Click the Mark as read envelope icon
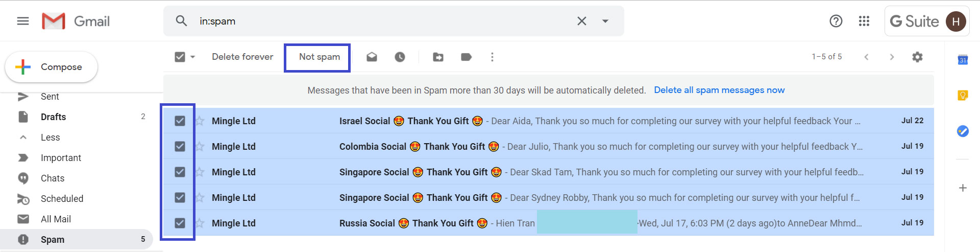The image size is (980, 252). 372,57
